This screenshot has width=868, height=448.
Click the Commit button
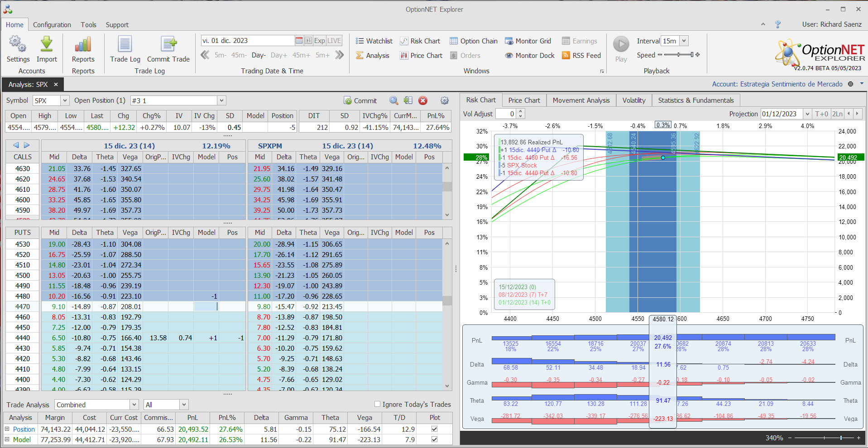360,100
